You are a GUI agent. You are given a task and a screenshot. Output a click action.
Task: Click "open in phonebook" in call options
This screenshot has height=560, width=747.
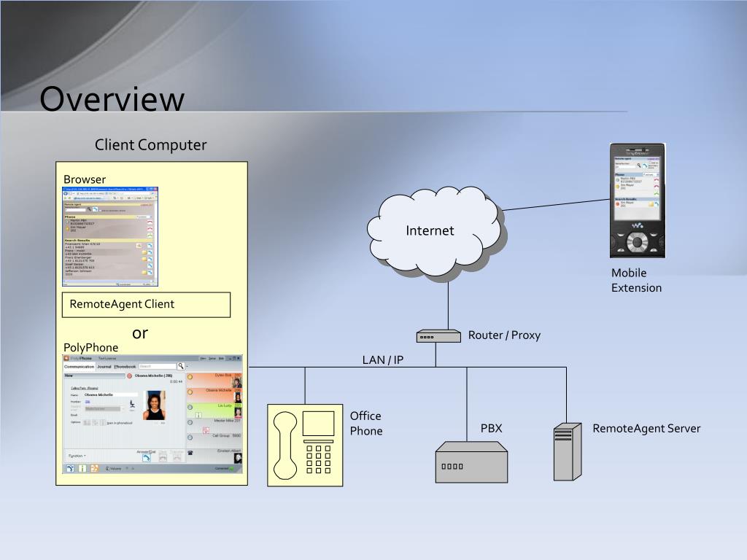coord(120,423)
